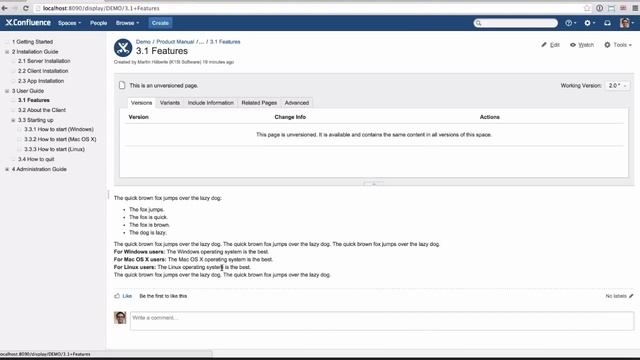Switch to the Variants tab

(x=170, y=103)
